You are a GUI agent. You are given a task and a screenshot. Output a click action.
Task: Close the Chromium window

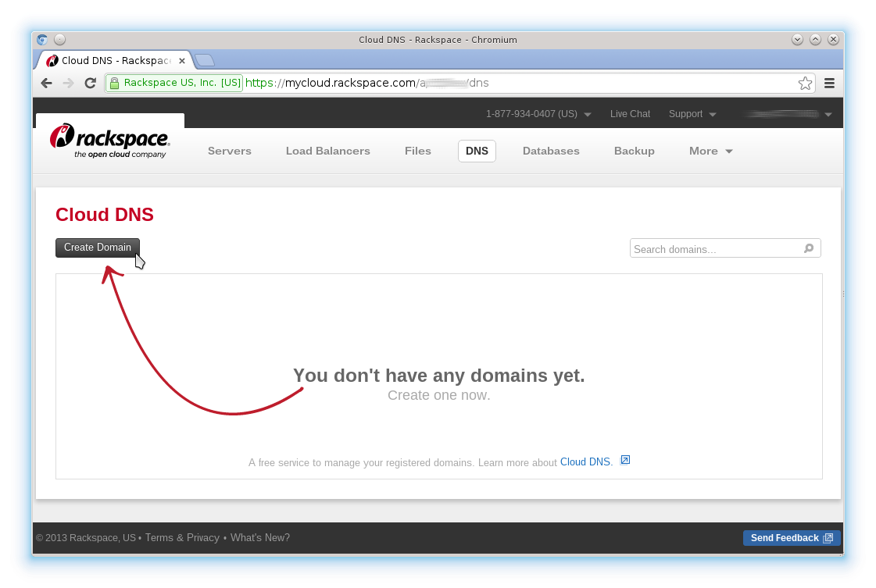point(833,40)
